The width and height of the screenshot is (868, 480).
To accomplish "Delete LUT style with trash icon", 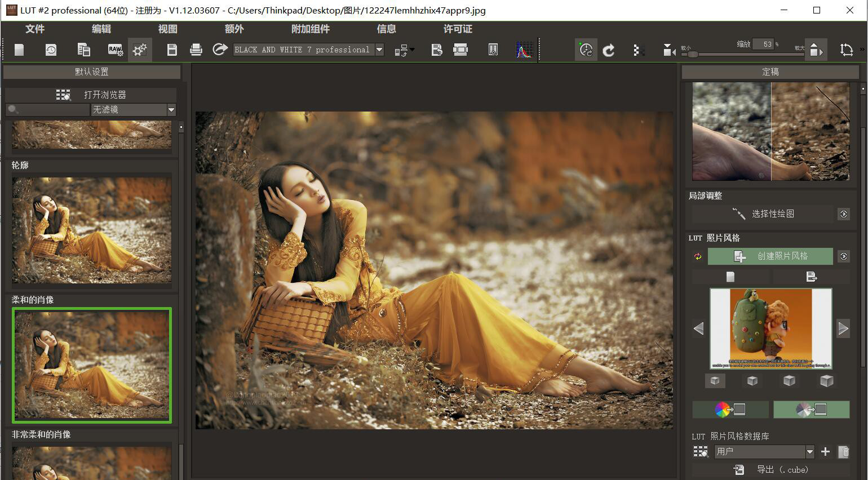I will (844, 451).
